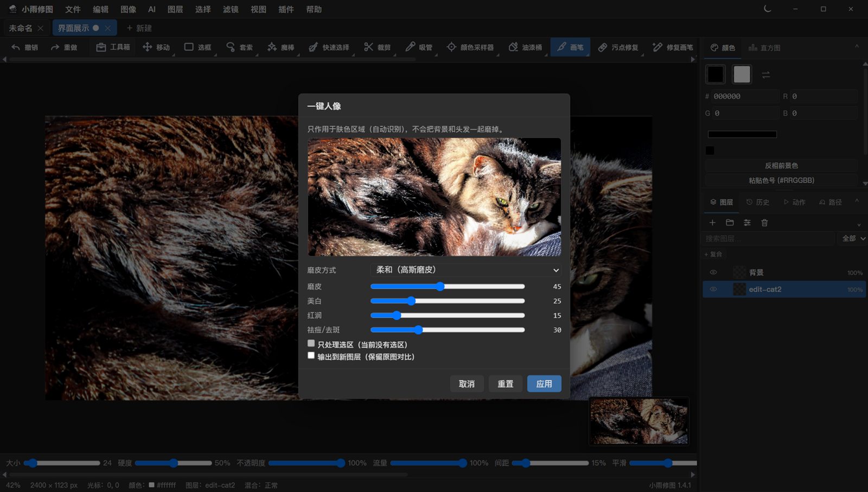Screen dimensions: 868x492
Task: Open the 磨皮方式 dropdown
Action: (467, 270)
